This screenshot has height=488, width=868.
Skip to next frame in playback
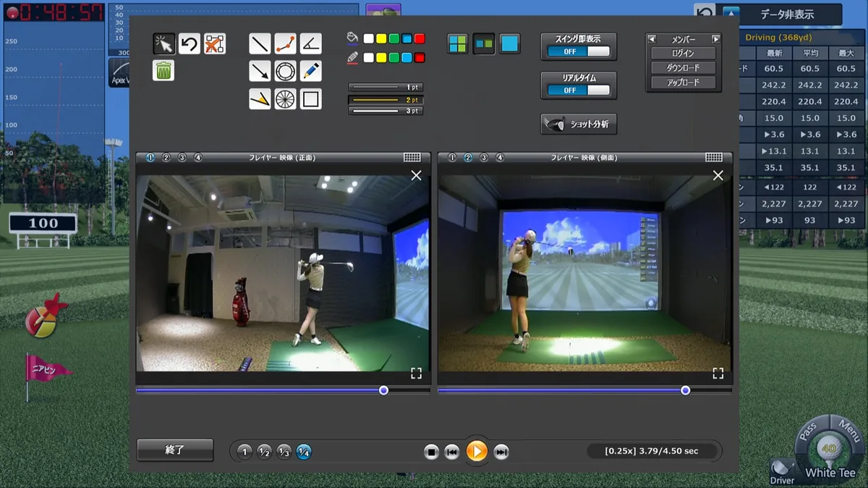click(x=501, y=452)
